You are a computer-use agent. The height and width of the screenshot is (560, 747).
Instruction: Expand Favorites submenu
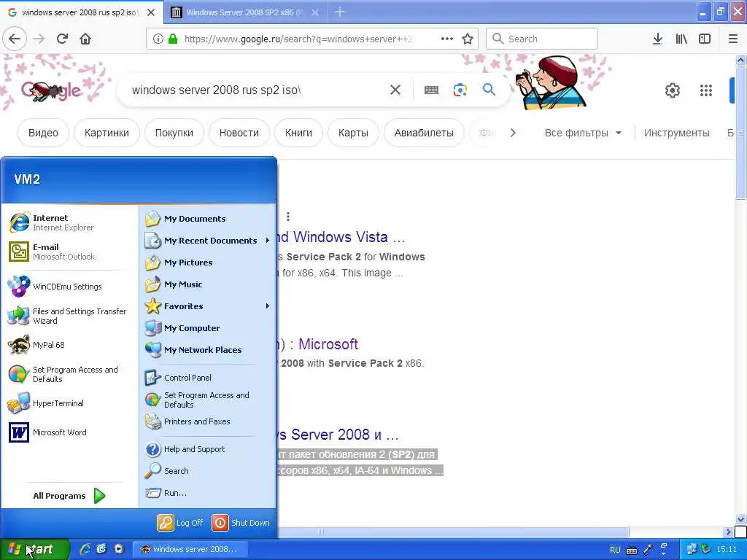208,306
